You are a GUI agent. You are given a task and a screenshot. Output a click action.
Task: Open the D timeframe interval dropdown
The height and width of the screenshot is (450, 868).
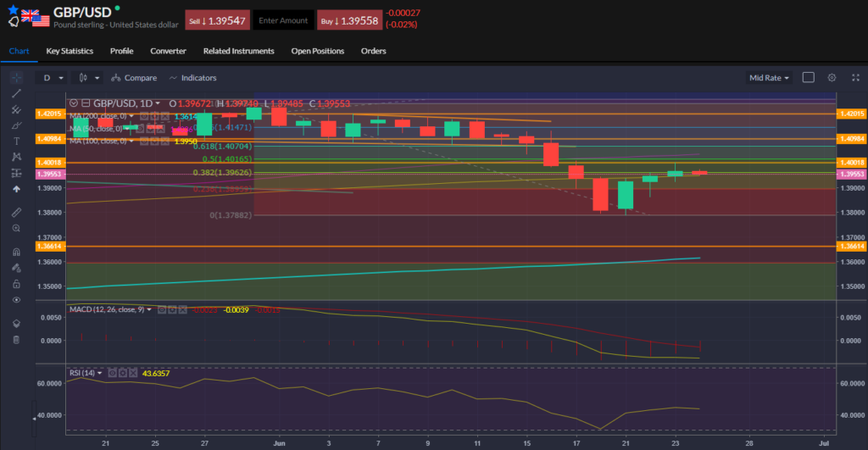click(52, 78)
